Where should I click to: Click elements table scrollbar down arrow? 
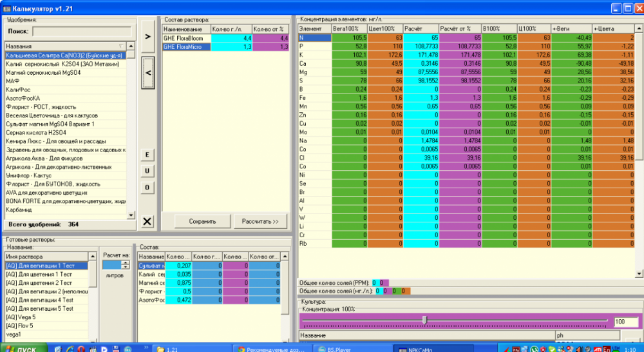(639, 273)
